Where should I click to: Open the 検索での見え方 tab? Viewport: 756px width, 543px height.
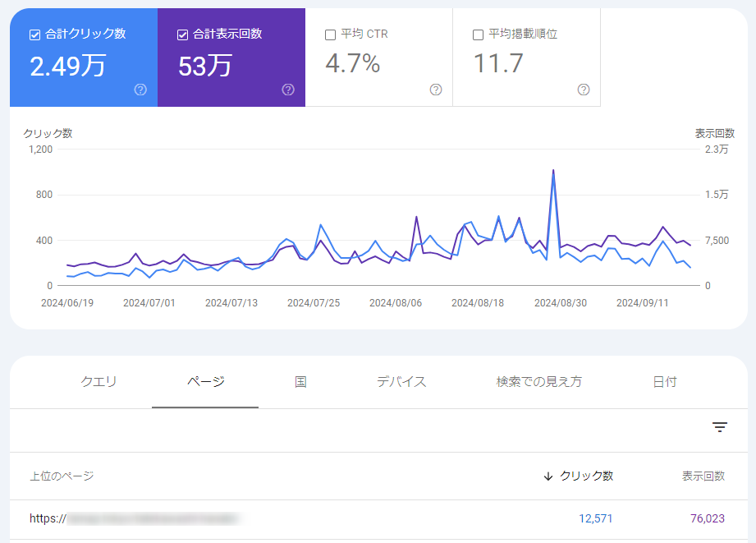pyautogui.click(x=539, y=382)
